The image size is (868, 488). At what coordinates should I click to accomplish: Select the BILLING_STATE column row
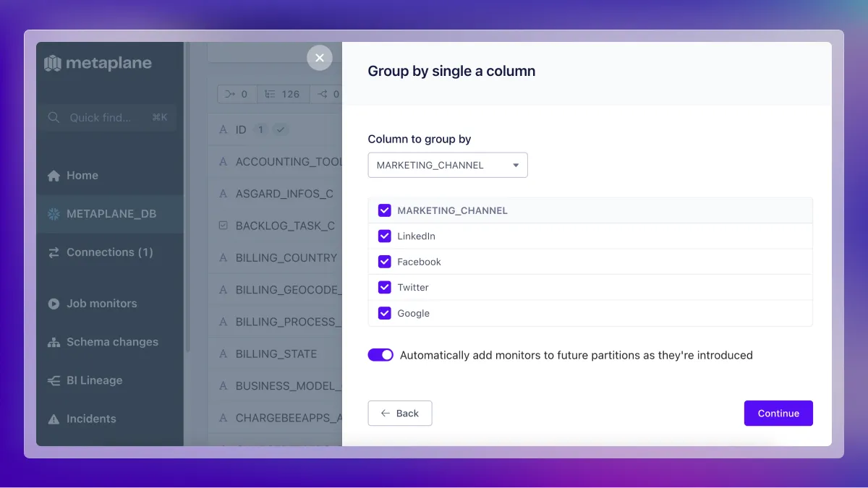(275, 354)
